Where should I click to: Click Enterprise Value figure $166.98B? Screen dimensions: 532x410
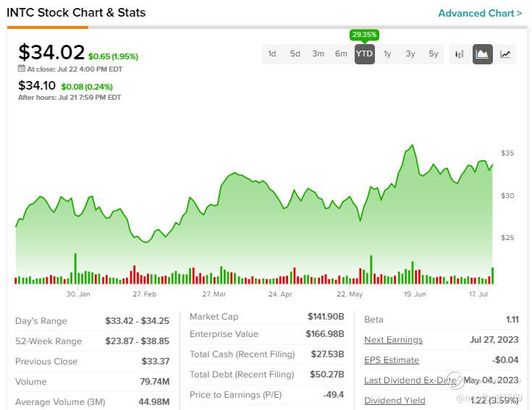click(325, 334)
